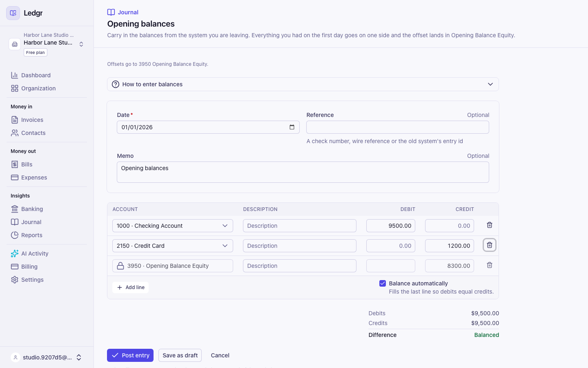Screen dimensions: 588x368
Task: Click trash icon on Opening Balance Equity row
Action: coord(490,265)
